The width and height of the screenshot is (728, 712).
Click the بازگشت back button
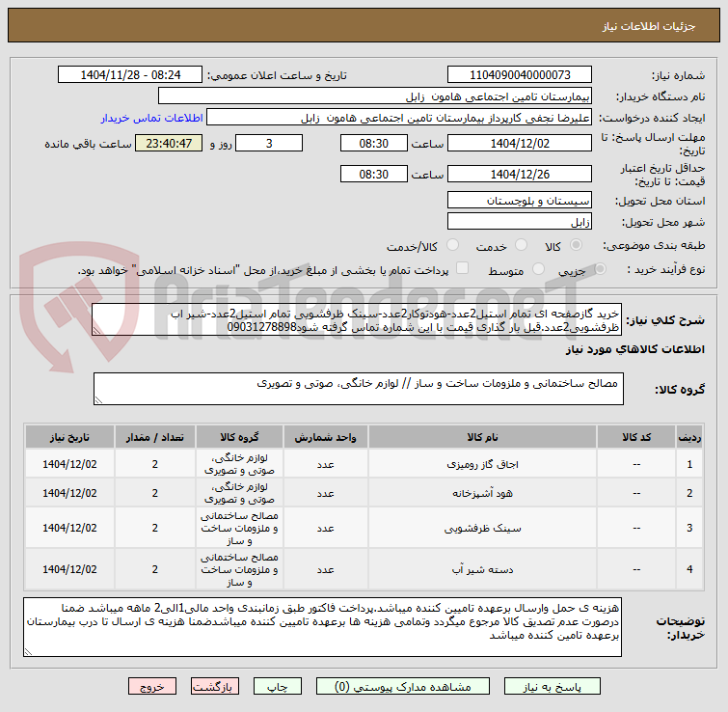214,686
